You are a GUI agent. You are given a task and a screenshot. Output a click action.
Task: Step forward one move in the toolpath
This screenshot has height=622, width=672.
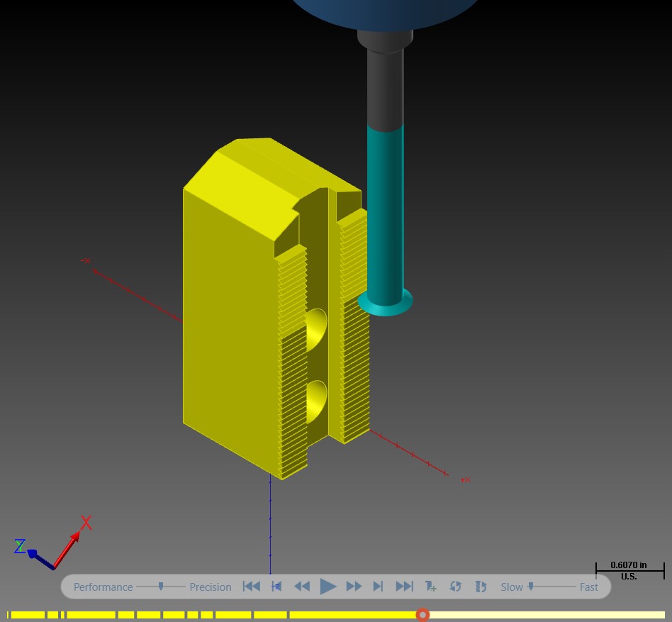378,587
